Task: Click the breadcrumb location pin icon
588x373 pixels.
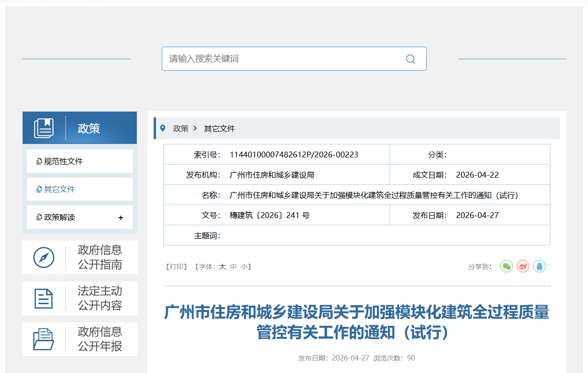Action: pos(163,128)
